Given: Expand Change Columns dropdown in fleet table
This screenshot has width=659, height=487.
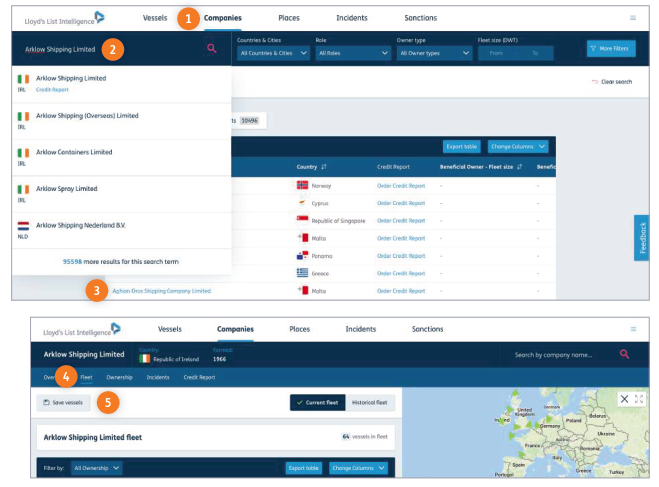Looking at the screenshot, I should pos(358,468).
